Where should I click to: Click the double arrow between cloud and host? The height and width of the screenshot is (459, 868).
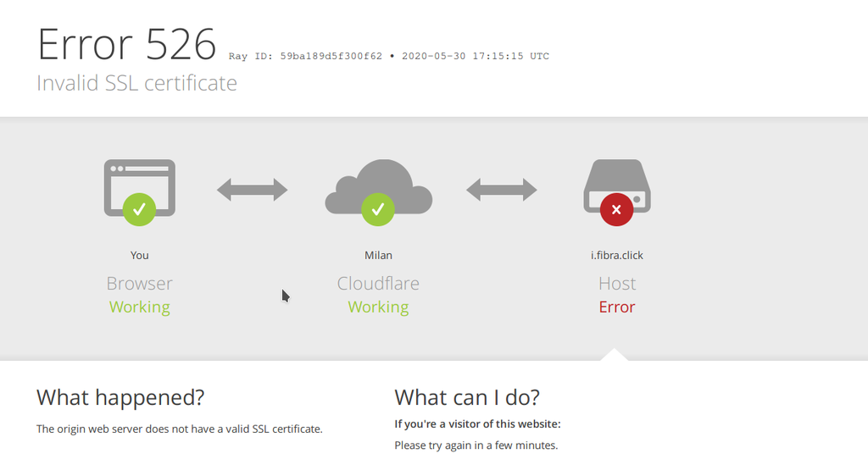coord(502,190)
